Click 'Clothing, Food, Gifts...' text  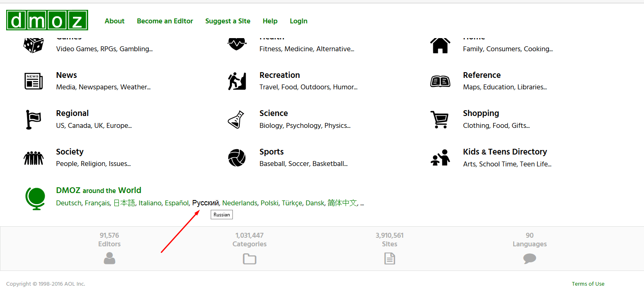(496, 125)
